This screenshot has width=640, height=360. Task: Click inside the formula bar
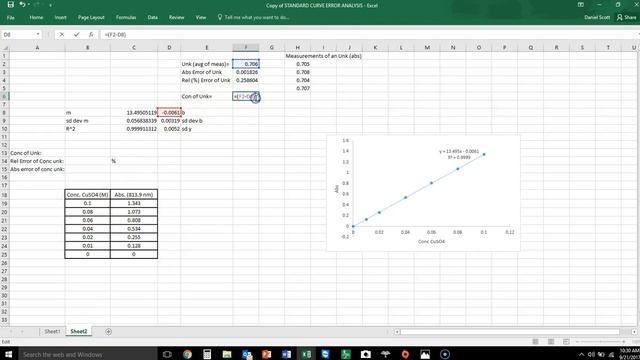[x=367, y=35]
